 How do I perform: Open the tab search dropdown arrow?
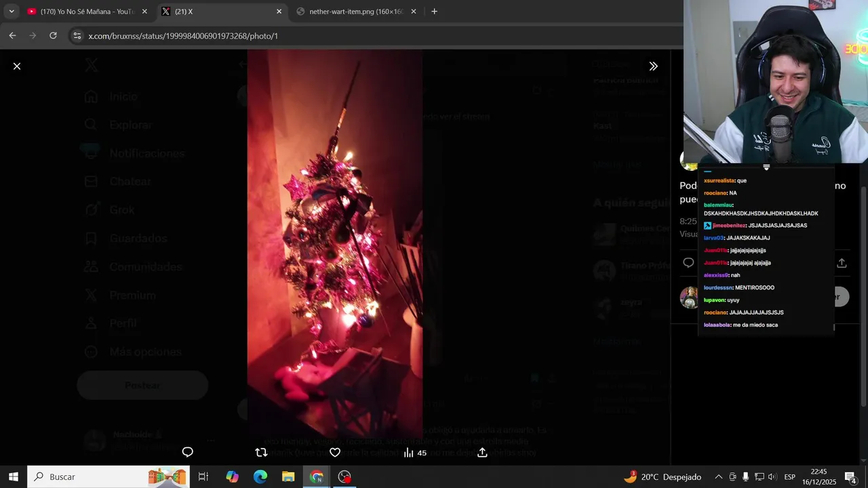(12, 12)
